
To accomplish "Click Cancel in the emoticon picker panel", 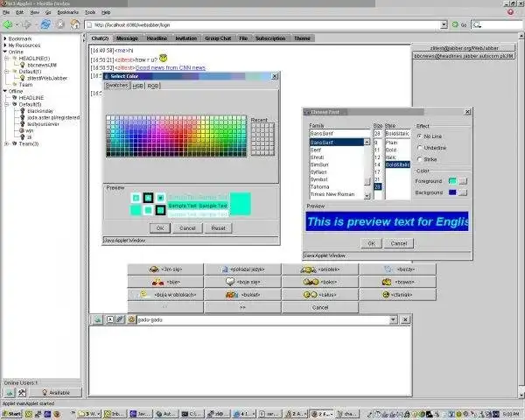I will (320, 307).
